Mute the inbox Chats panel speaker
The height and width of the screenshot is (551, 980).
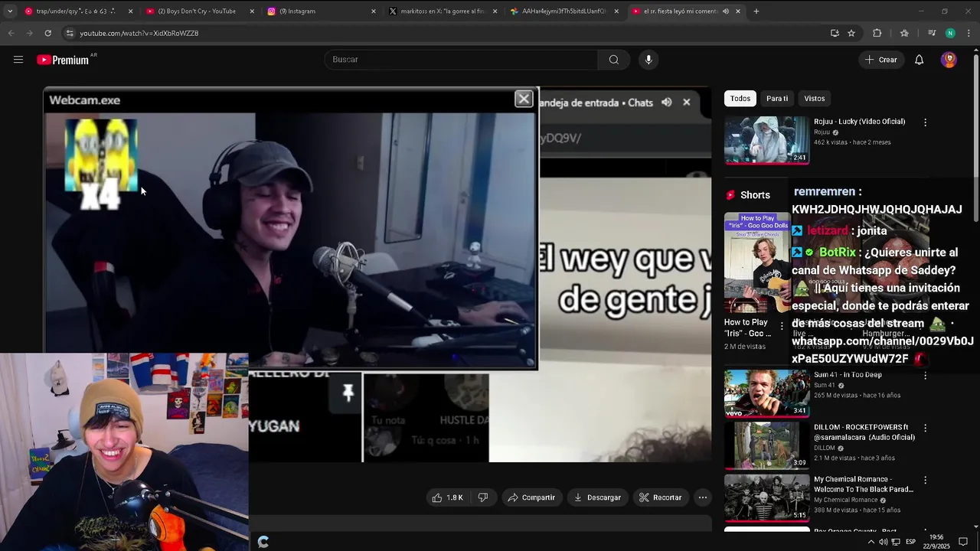667,103
